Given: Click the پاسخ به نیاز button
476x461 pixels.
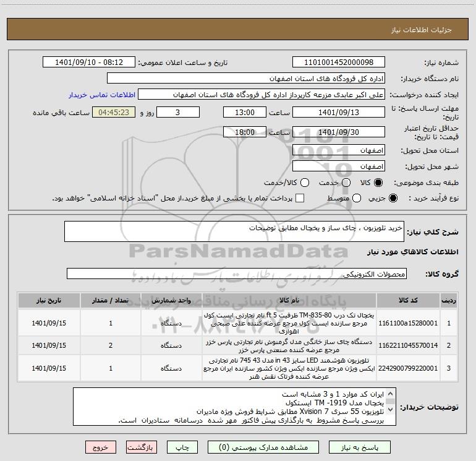Looking at the screenshot, I should [x=359, y=447].
